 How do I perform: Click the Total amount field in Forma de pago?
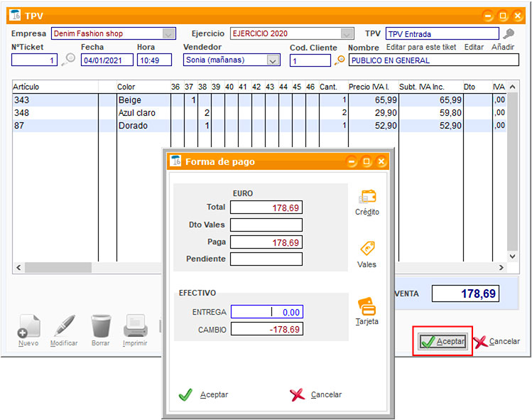click(x=266, y=207)
